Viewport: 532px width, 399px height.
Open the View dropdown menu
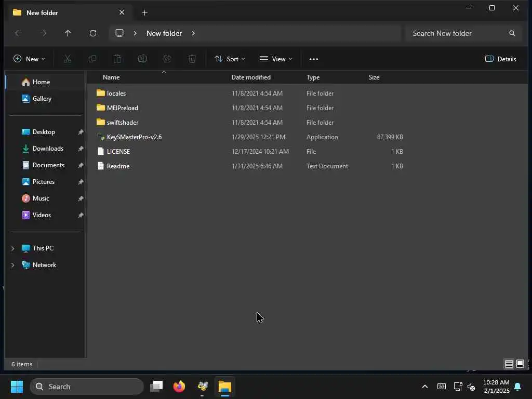[276, 59]
